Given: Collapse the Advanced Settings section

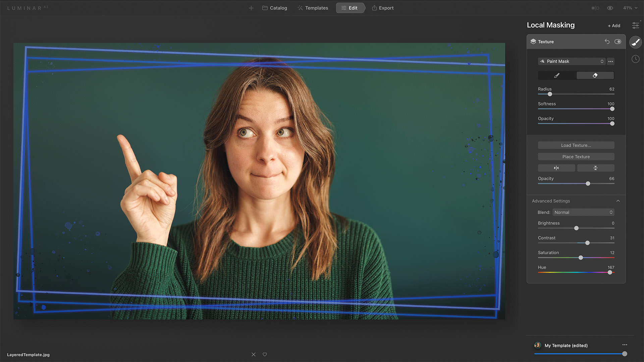Looking at the screenshot, I should (x=618, y=201).
